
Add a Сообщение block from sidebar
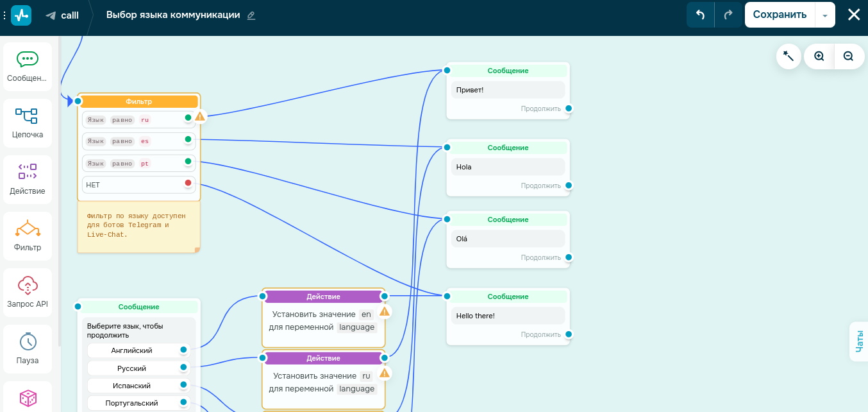pos(28,67)
